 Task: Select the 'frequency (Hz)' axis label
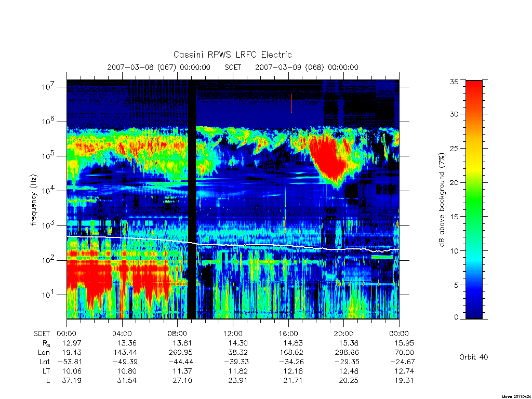point(33,200)
